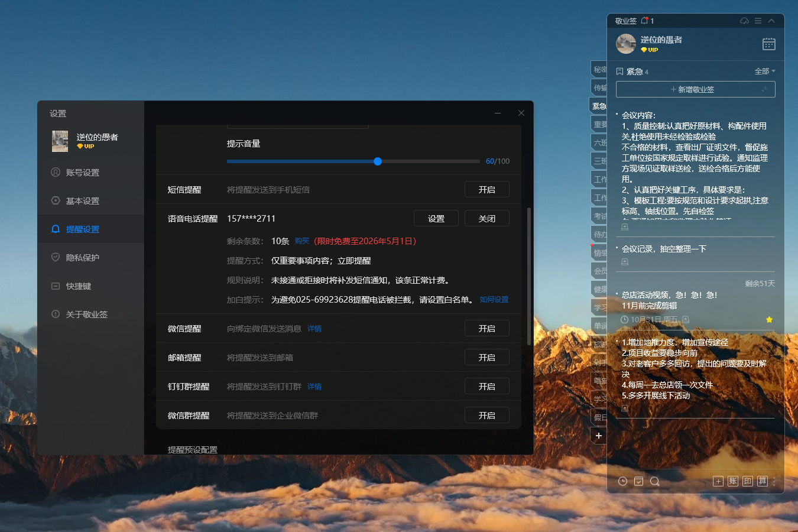Click the search magnifier icon in bottom bar
Screen dimensions: 798x532
click(x=654, y=481)
